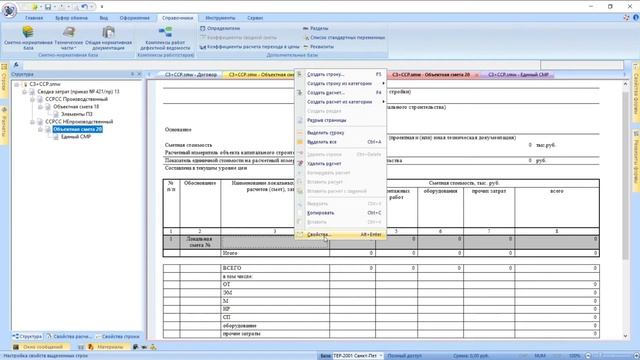The image size is (640, 360).
Task: Switch to the Вид ribbon tab
Action: point(104,18)
